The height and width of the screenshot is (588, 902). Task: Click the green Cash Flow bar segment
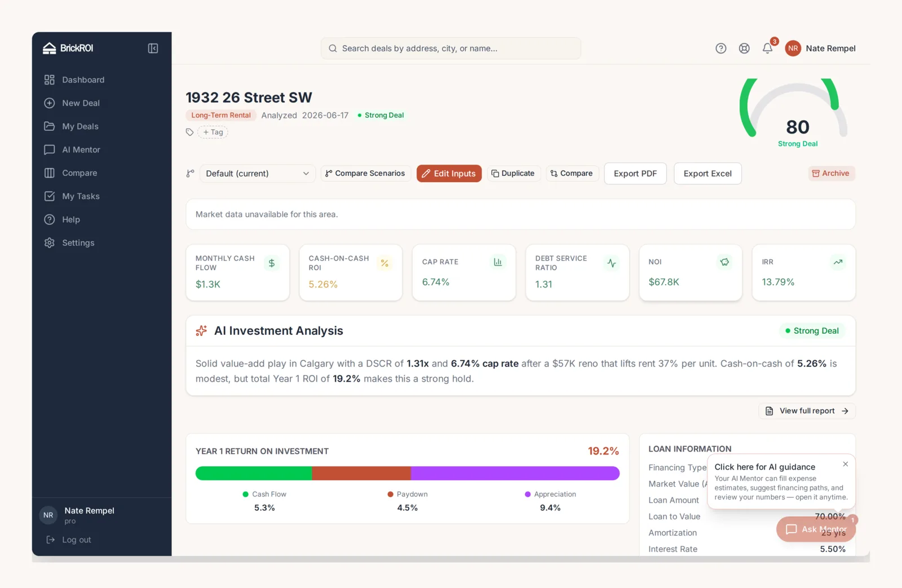(x=254, y=474)
